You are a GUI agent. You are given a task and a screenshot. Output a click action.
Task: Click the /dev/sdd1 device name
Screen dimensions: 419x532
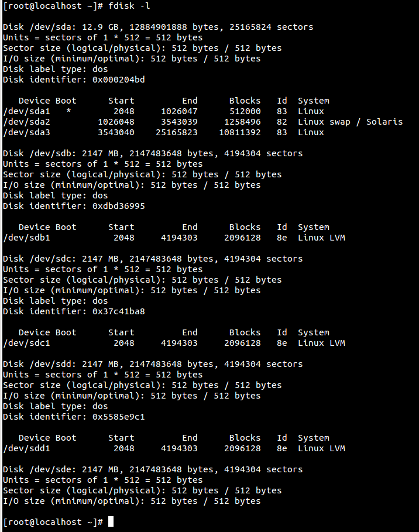(x=26, y=448)
